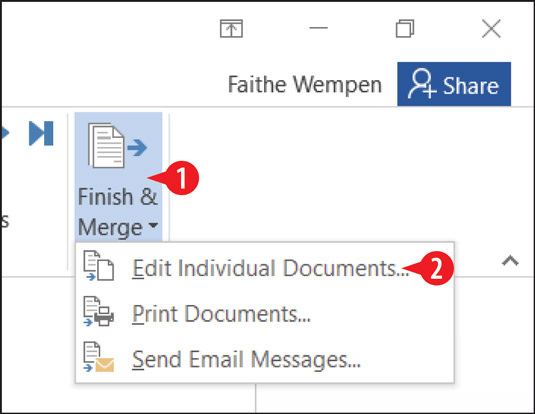Click the person icon on Share
The height and width of the screenshot is (414, 535).
[x=422, y=84]
